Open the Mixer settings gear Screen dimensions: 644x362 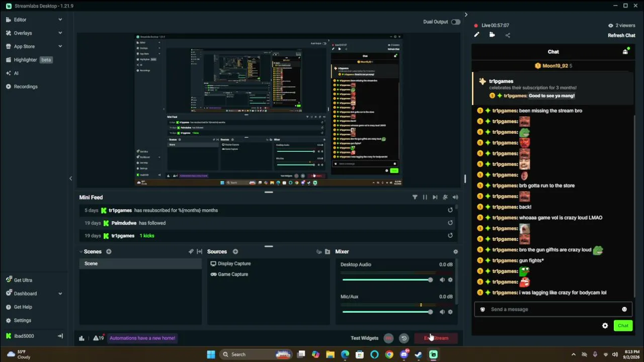(455, 251)
